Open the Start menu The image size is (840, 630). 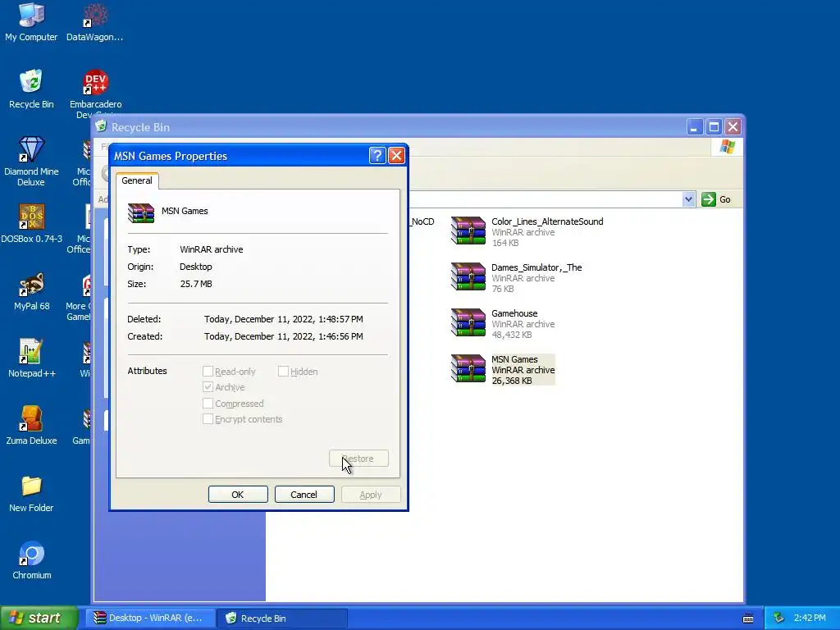point(39,619)
